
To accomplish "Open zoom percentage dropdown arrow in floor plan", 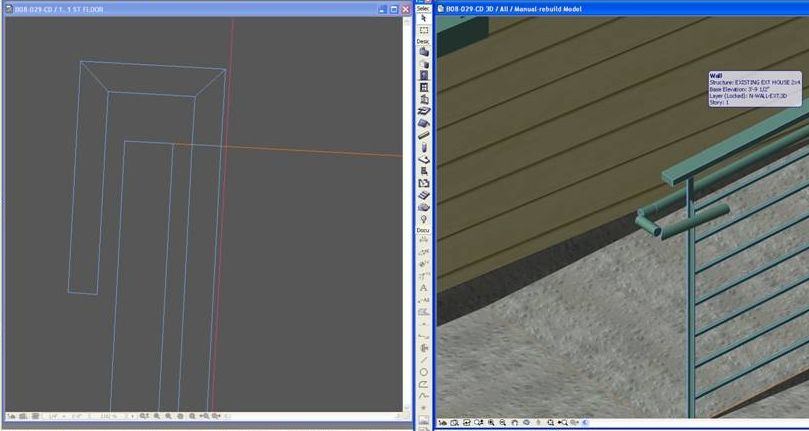I will point(133,416).
